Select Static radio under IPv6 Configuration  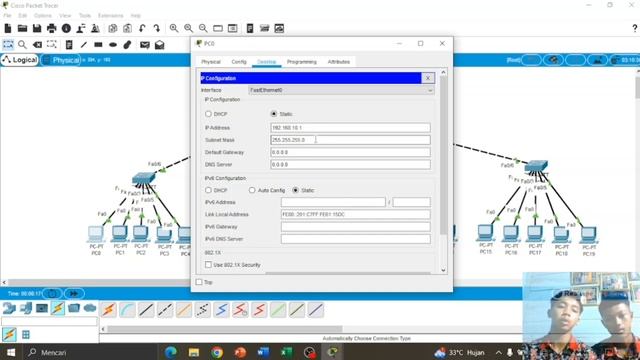296,190
